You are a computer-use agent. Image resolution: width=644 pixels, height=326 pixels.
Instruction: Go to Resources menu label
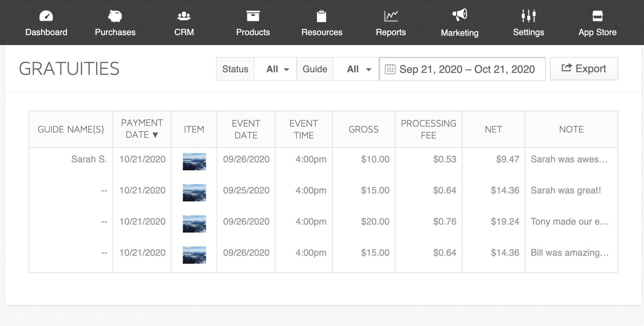[322, 32]
